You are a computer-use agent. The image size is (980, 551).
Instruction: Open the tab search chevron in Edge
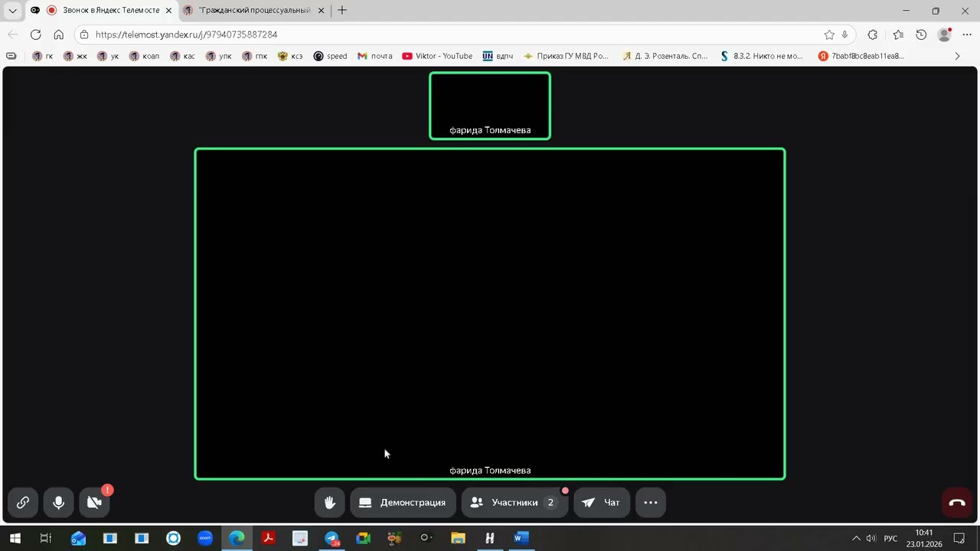tap(12, 11)
